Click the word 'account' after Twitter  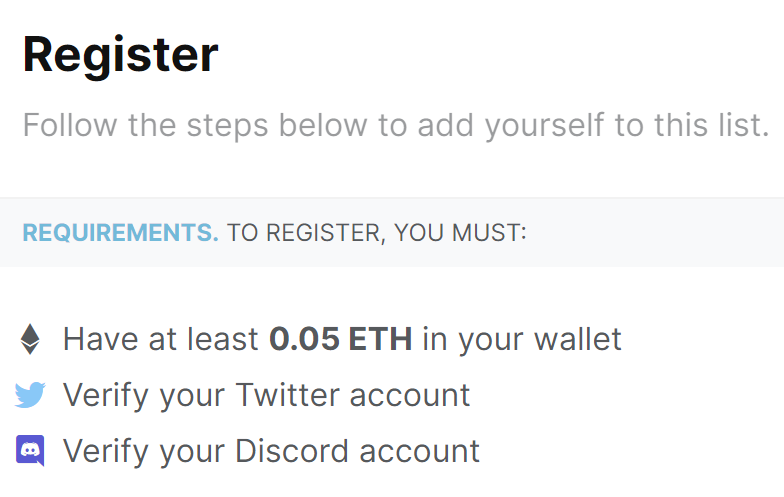pyautogui.click(x=410, y=395)
